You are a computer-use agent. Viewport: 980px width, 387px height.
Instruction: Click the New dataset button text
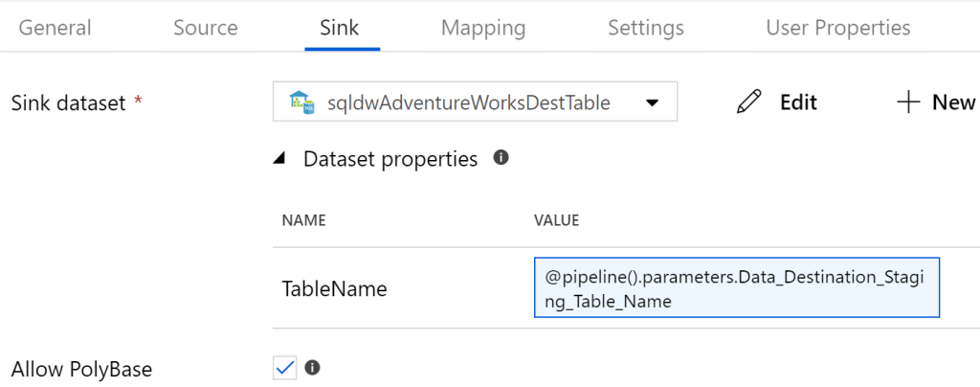[x=953, y=102]
